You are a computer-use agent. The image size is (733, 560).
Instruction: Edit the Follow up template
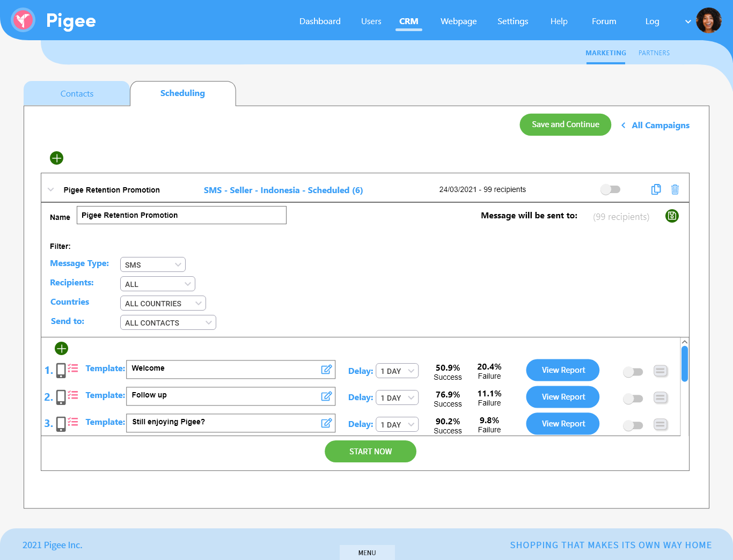click(x=326, y=396)
